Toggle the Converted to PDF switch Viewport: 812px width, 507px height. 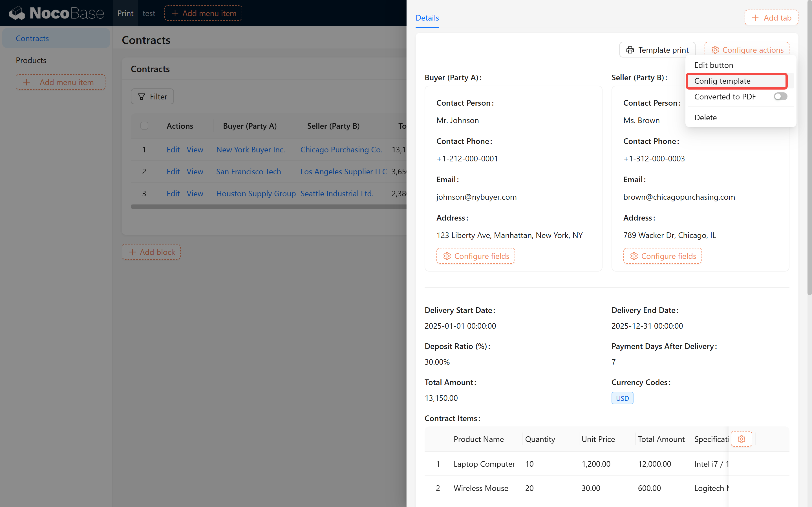780,97
